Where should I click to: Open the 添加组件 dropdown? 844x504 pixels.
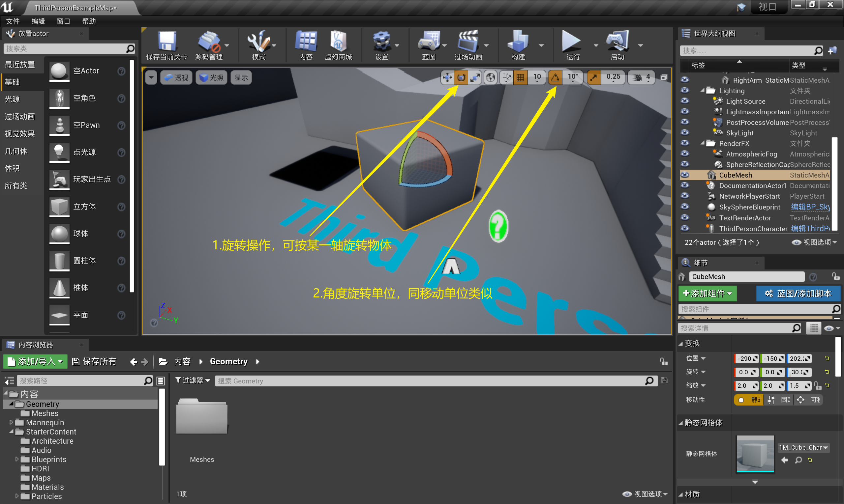click(708, 294)
